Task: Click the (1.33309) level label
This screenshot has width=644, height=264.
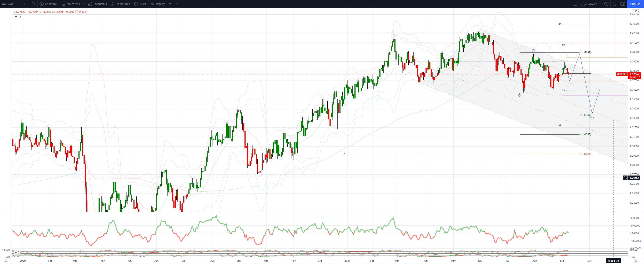Action: (x=586, y=115)
